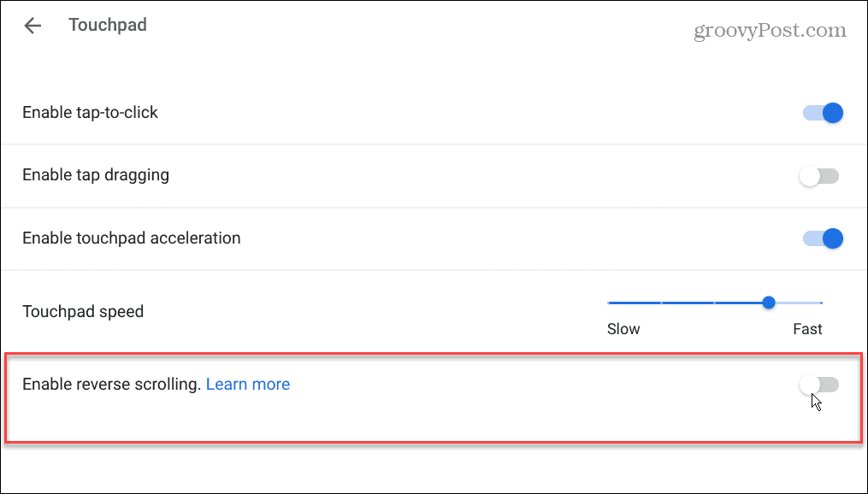Click the second tick on the speed slider
The height and width of the screenshot is (494, 868).
coord(661,303)
